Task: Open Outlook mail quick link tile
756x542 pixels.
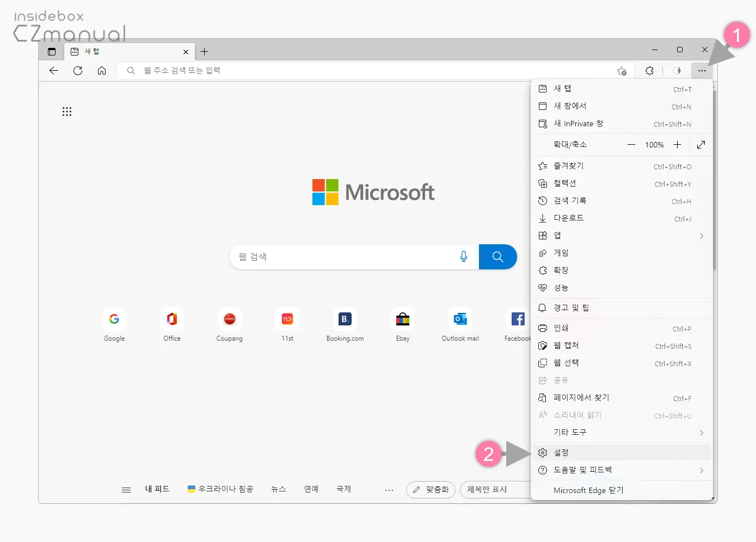Action: 460,325
